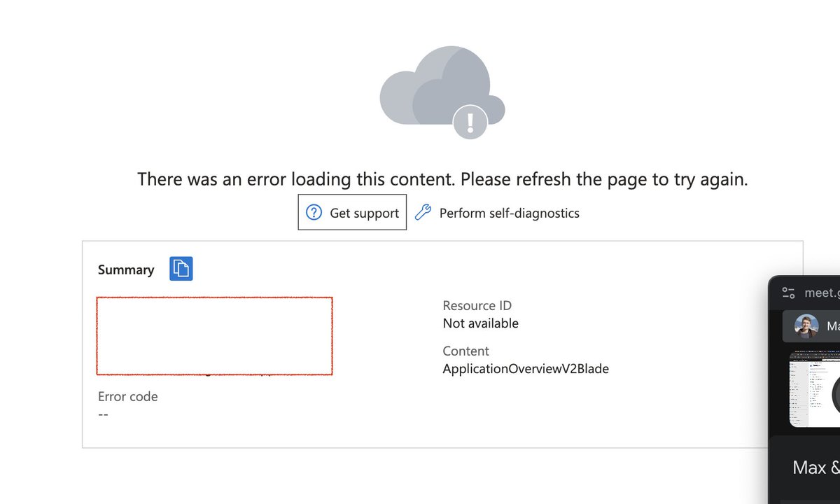Select the Resource ID label
The width and height of the screenshot is (840, 504).
[477, 305]
